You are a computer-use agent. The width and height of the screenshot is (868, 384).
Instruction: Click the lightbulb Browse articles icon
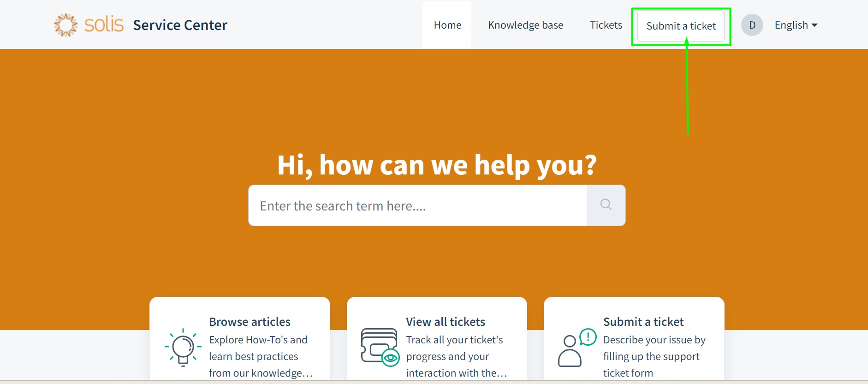click(183, 347)
